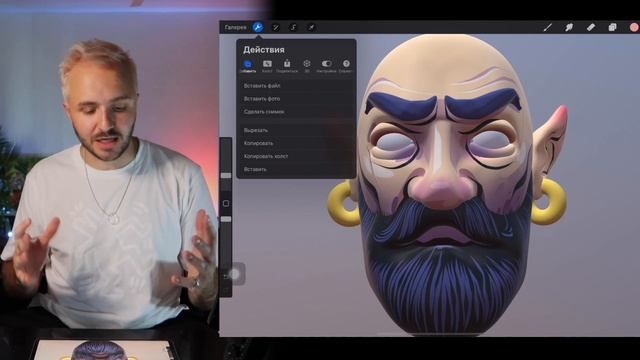This screenshot has width=640, height=360.
Task: Click brush opacity slider handle in sidebar
Action: pos(226,219)
